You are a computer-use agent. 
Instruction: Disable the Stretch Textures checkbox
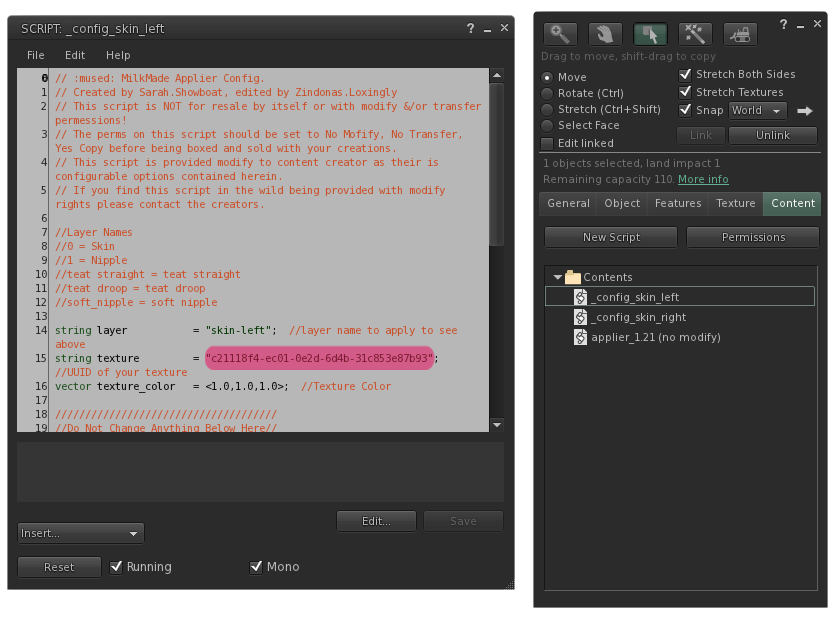click(x=685, y=93)
